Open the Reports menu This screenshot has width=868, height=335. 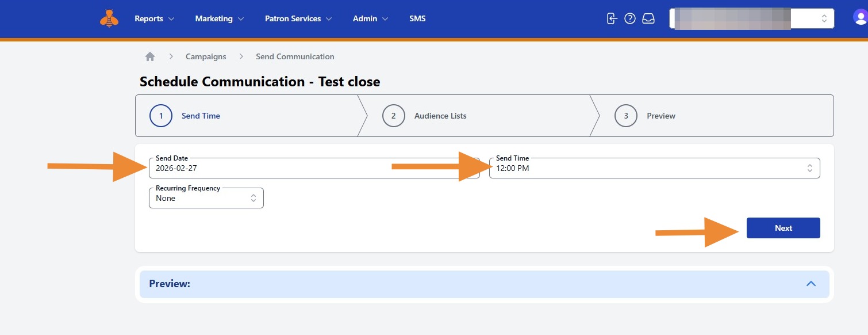154,18
